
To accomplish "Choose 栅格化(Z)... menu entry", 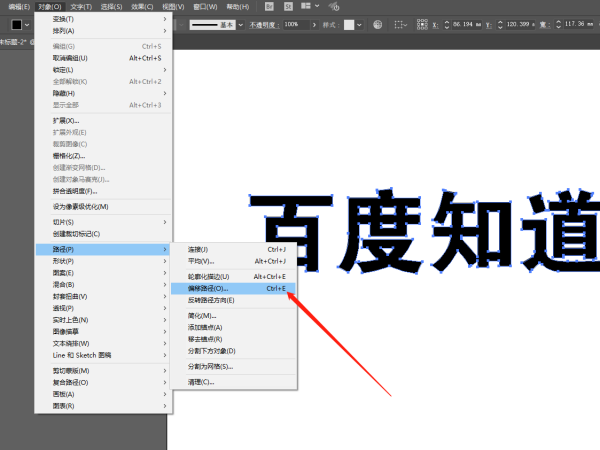I will [103, 156].
